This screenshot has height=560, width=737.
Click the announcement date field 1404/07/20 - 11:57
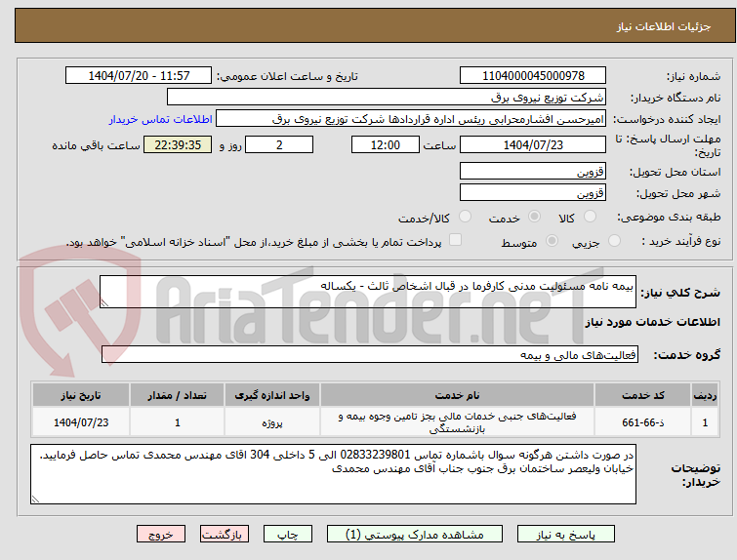click(139, 76)
